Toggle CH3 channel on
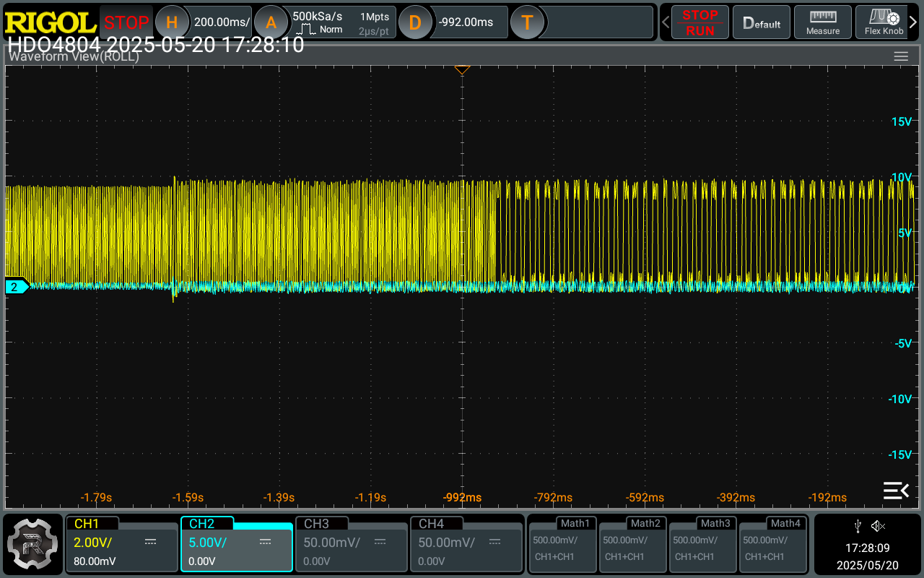Viewport: 924px width, 578px height. click(x=351, y=543)
